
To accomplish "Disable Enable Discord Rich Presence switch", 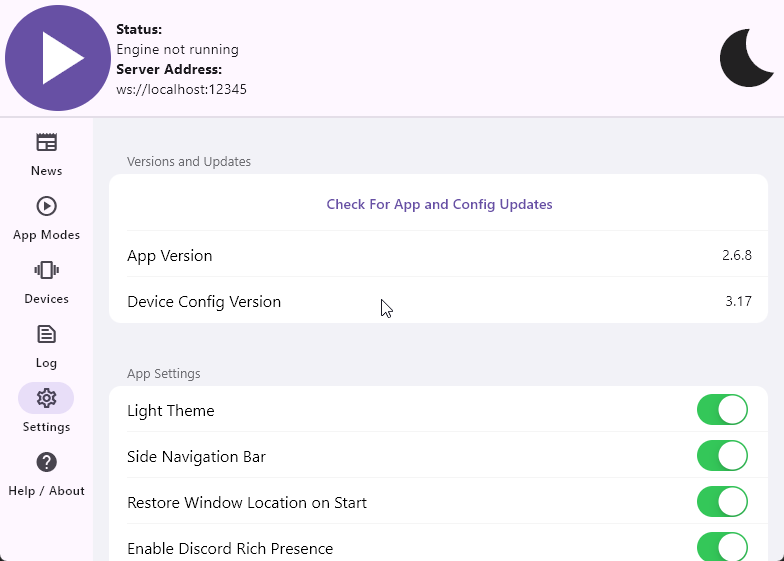I will [722, 547].
